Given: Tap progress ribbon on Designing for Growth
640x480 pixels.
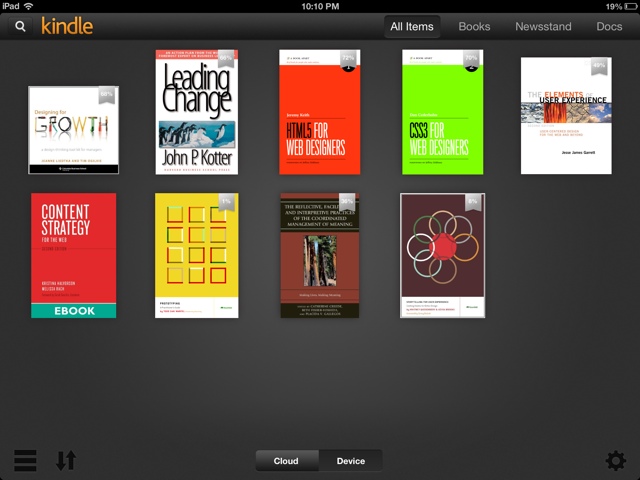Looking at the screenshot, I should tap(107, 95).
